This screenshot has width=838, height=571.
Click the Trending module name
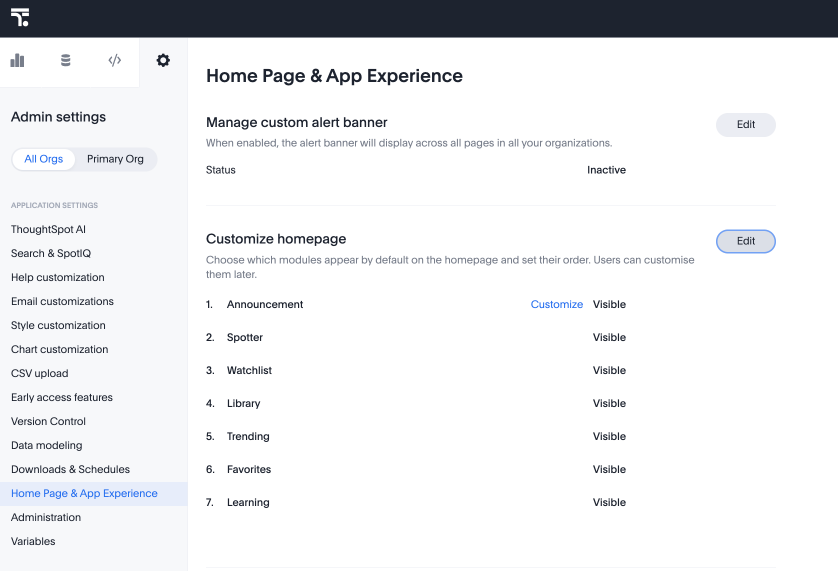coord(248,437)
